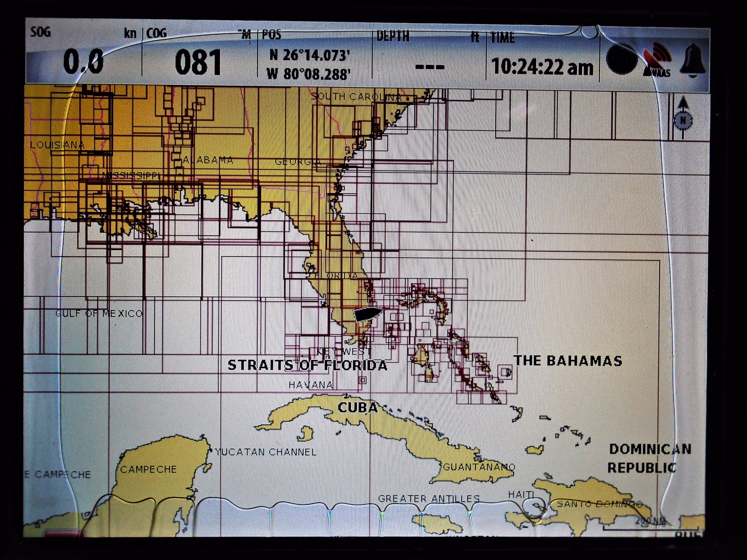The height and width of the screenshot is (560, 747).
Task: Tap THE BAHAMAS chart label
Action: click(568, 361)
